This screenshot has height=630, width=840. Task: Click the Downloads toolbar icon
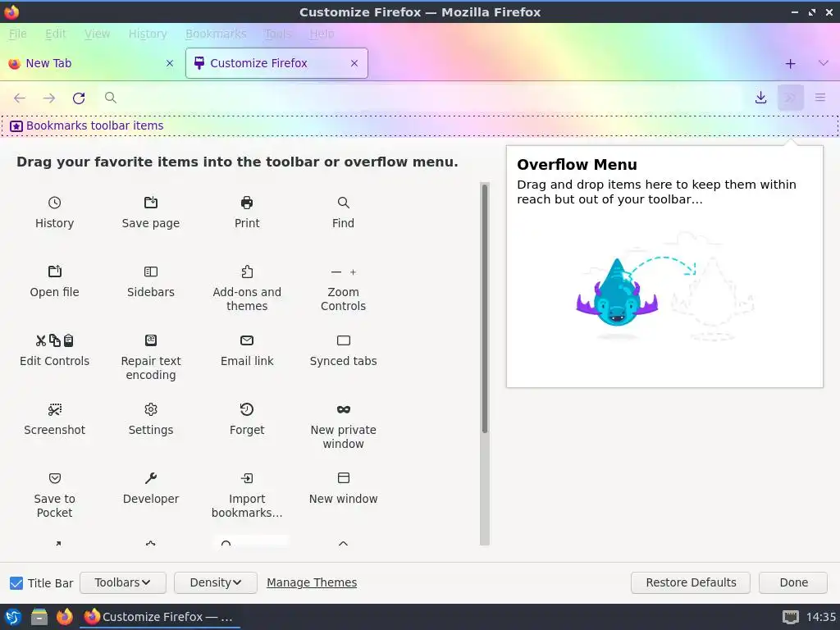click(760, 98)
